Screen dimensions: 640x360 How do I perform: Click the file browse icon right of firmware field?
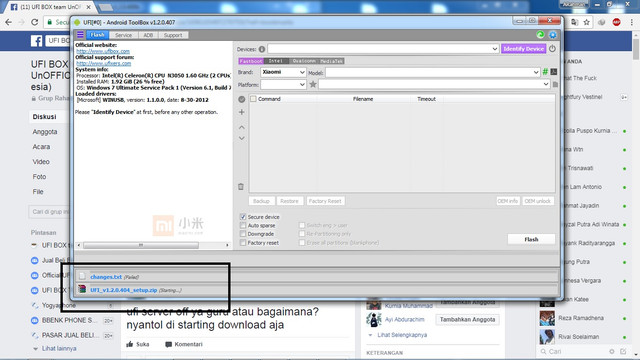click(555, 84)
